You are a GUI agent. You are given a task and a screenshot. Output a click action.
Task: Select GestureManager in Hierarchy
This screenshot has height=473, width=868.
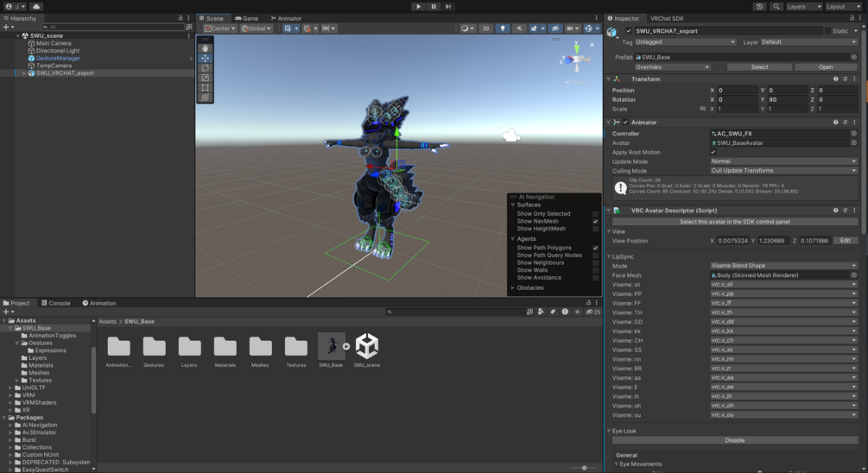[58, 58]
